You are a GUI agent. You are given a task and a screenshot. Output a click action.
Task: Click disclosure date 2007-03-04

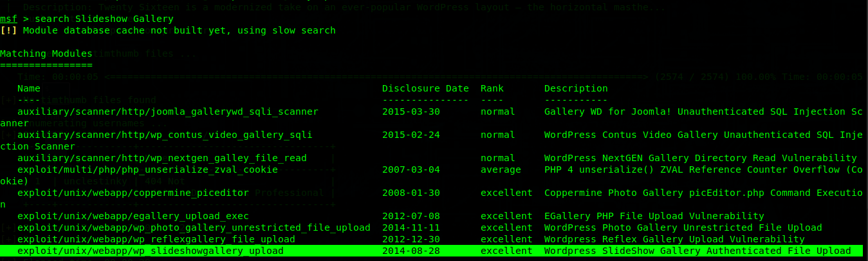click(411, 169)
